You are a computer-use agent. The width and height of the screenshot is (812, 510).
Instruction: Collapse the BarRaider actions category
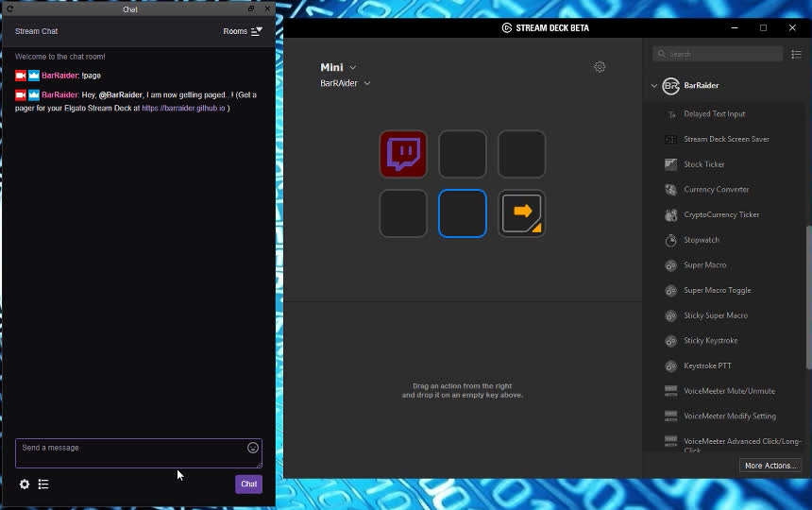[654, 86]
